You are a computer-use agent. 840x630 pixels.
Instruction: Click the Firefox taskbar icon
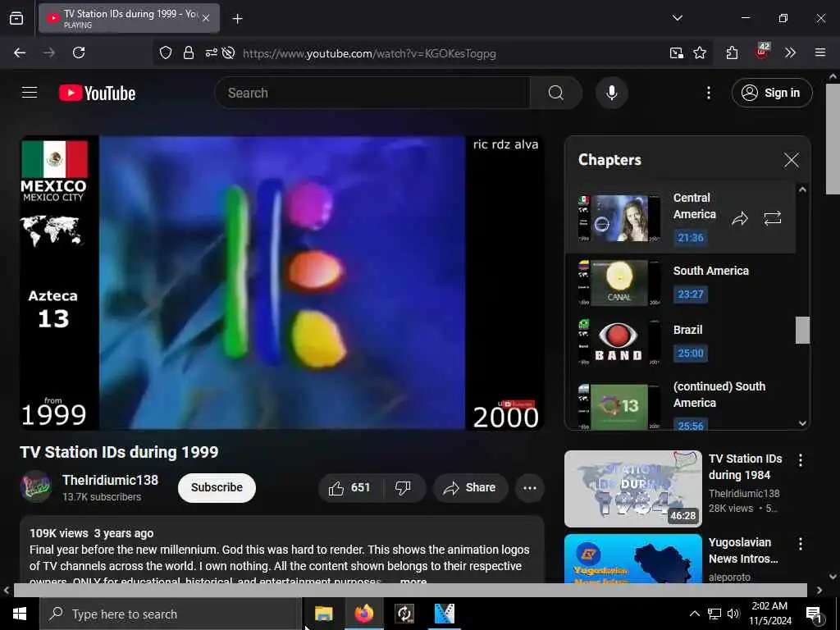point(363,614)
